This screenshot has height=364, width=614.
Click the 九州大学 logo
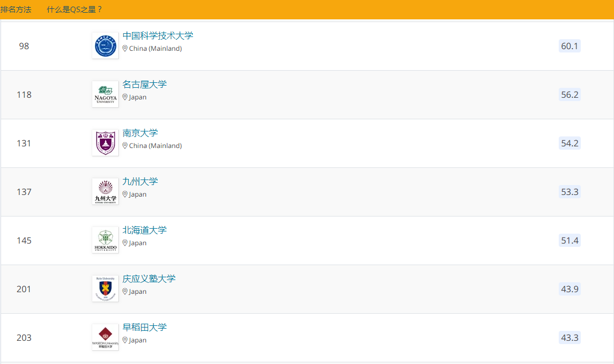click(x=106, y=192)
